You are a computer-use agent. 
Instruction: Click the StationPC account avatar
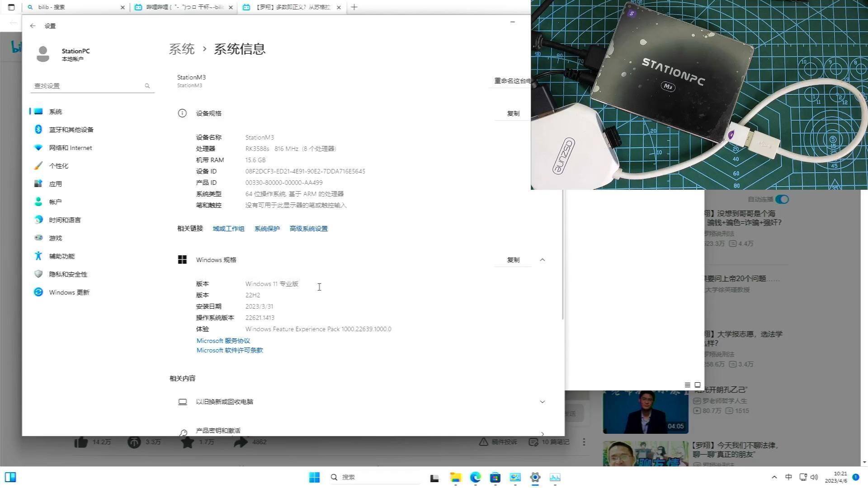(43, 54)
